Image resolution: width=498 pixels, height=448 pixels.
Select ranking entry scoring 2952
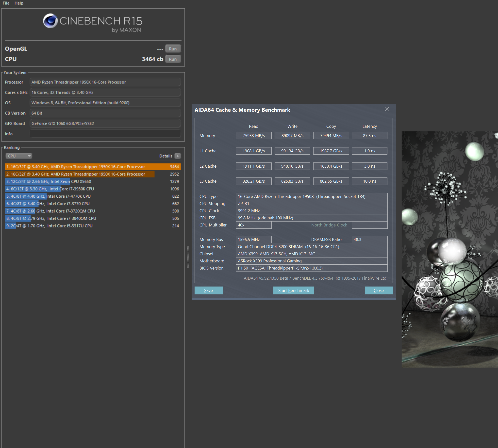coord(93,174)
